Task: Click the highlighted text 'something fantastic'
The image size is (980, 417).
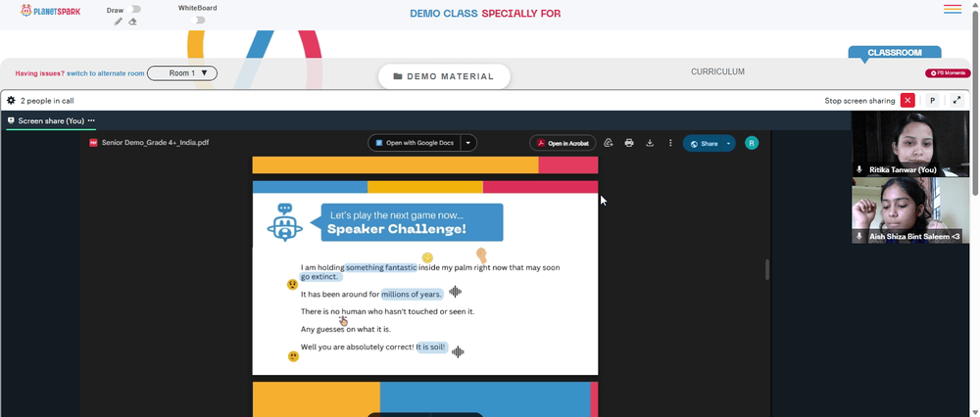Action: coord(381,267)
